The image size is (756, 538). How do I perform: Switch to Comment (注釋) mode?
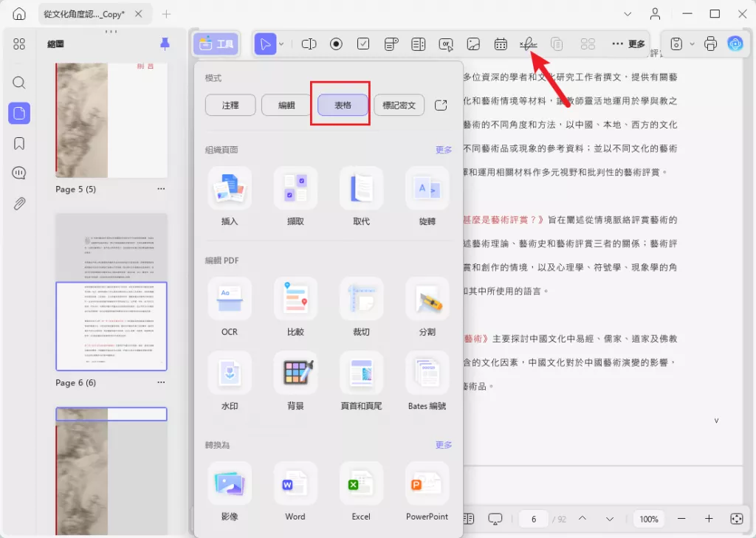click(230, 105)
